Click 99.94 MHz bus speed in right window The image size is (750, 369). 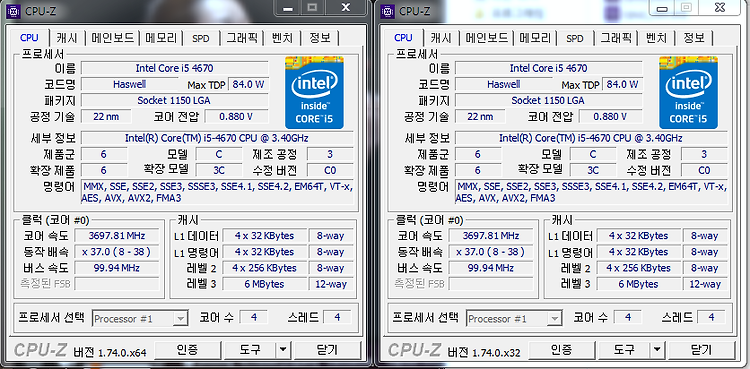click(491, 268)
